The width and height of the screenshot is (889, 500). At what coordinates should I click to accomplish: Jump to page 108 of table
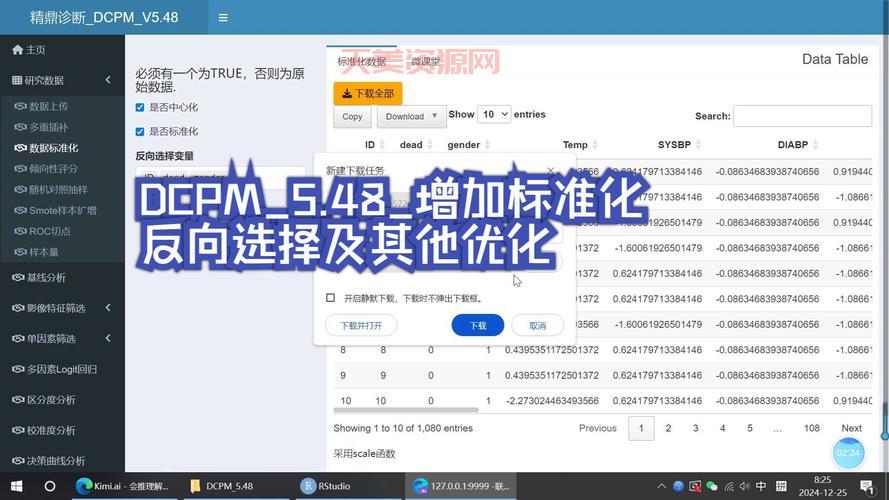[811, 428]
